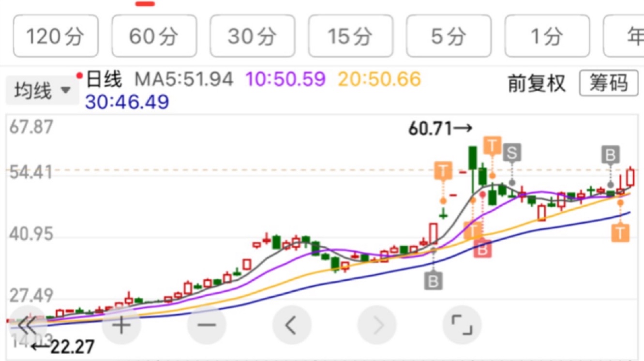The image size is (644, 361).
Task: Tap the red B marker under candles
Action: [482, 250]
